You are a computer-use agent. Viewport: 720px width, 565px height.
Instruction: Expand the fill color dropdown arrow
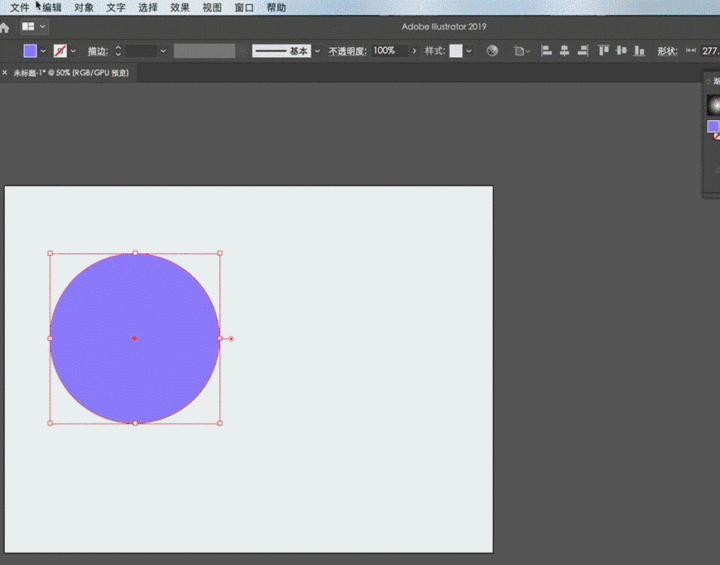coord(43,51)
